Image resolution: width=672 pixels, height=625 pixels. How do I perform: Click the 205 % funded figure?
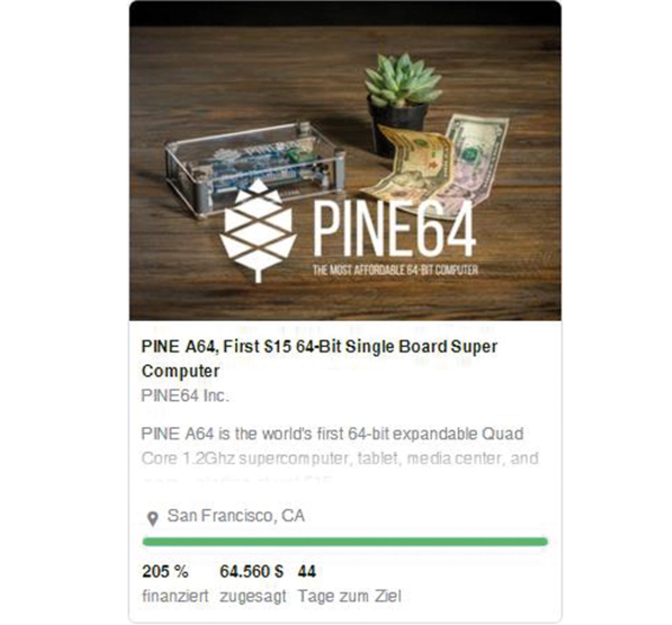(165, 571)
